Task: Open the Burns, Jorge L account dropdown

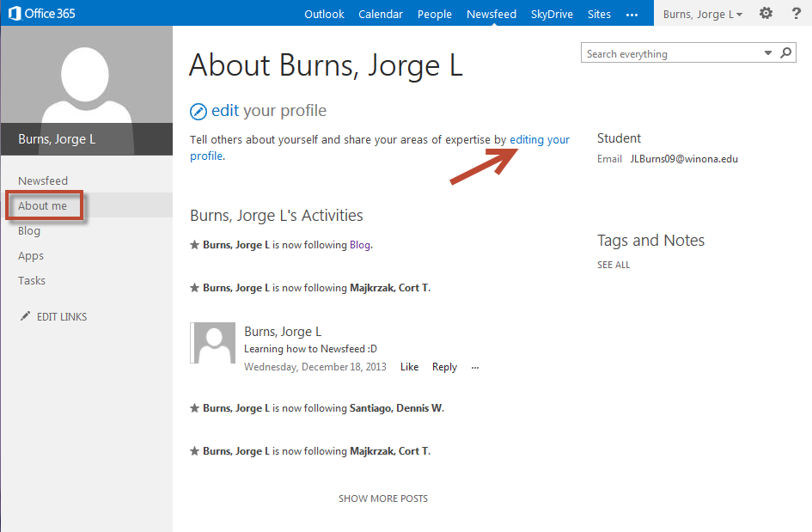Action: tap(703, 14)
